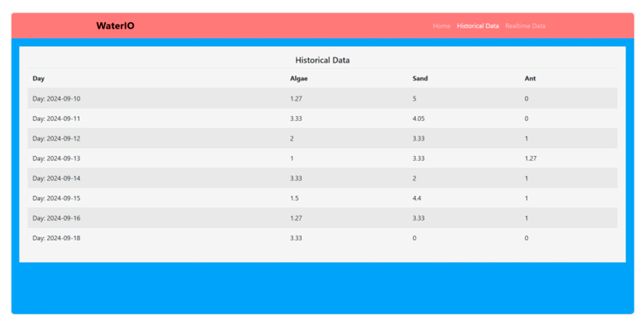644x325 pixels.
Task: Click the WaterIO brand logo
Action: [x=115, y=26]
